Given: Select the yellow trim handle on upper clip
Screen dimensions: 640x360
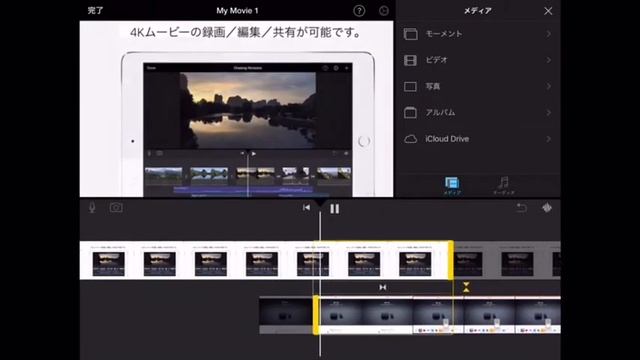Looking at the screenshot, I should click(451, 260).
